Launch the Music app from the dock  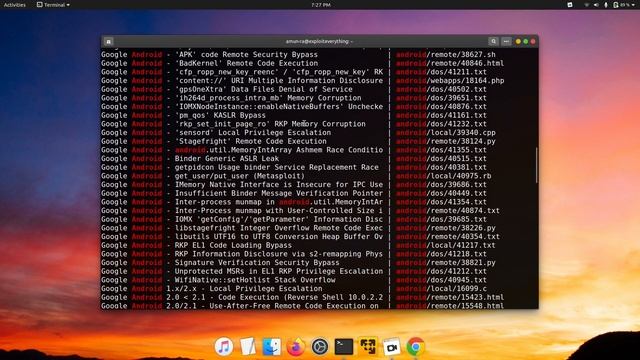(x=224, y=347)
